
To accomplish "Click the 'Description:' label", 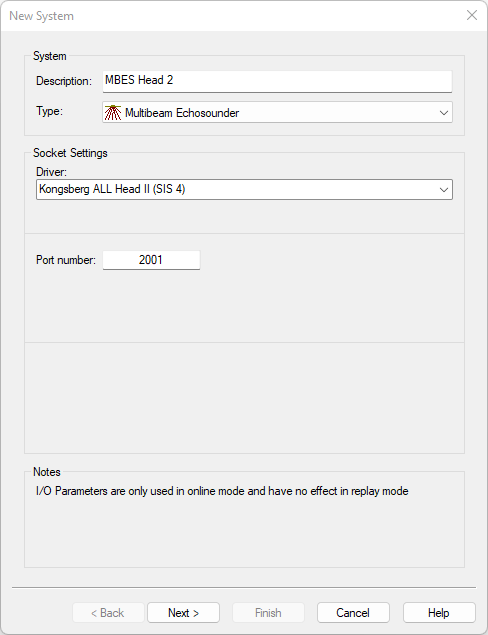I will pyautogui.click(x=64, y=81).
